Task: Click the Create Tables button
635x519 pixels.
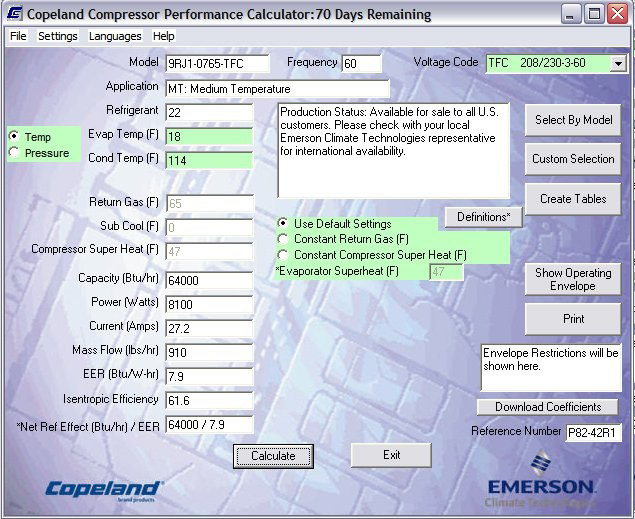Action: tap(573, 199)
